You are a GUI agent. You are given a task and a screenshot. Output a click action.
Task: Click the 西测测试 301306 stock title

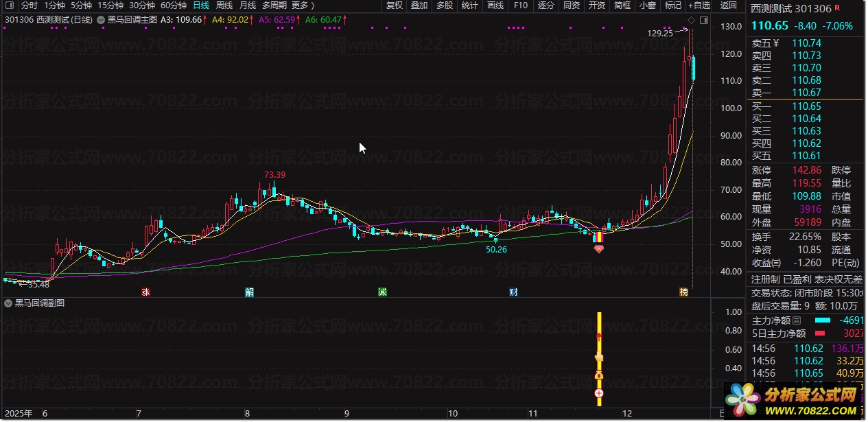point(791,9)
